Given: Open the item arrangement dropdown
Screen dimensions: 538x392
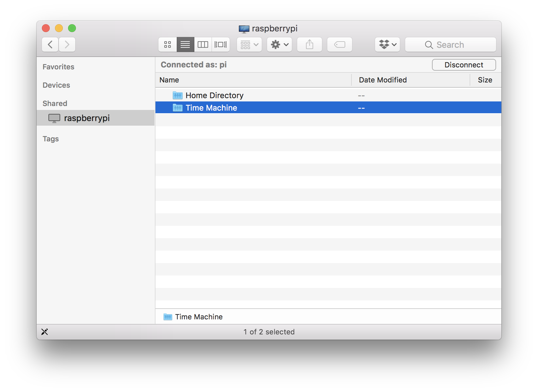Looking at the screenshot, I should point(249,45).
